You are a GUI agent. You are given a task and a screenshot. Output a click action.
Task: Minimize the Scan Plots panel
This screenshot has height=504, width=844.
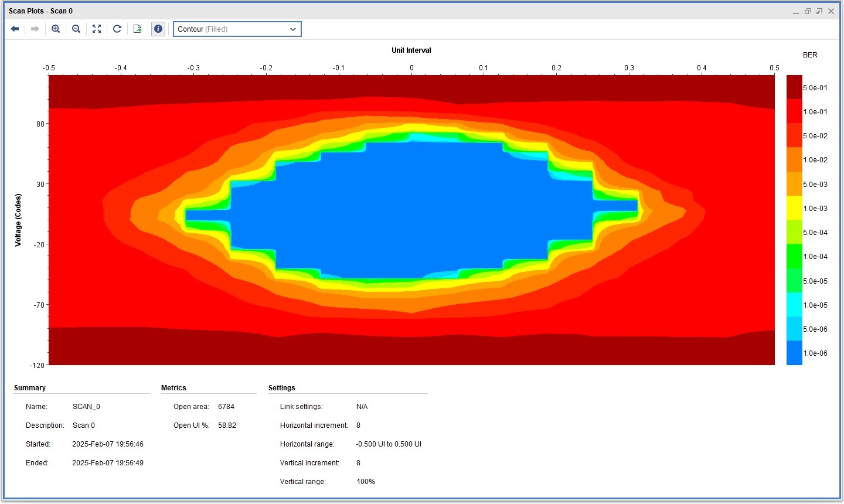[796, 12]
